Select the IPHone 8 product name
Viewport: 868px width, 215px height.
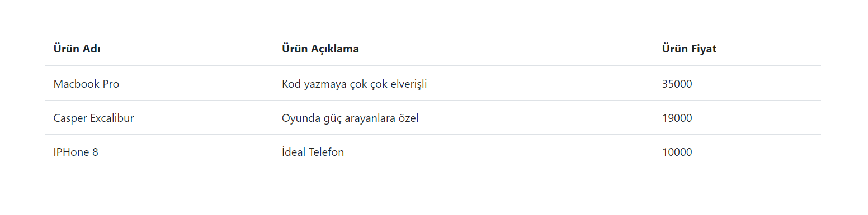[76, 152]
